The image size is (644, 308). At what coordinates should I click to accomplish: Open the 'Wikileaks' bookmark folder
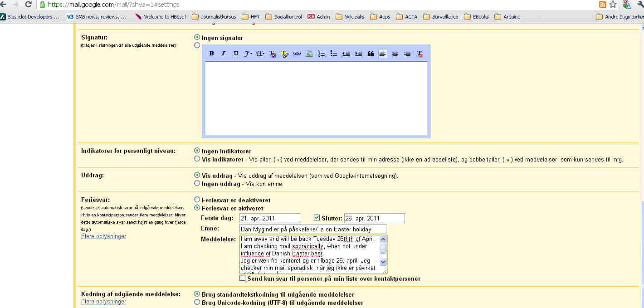350,17
